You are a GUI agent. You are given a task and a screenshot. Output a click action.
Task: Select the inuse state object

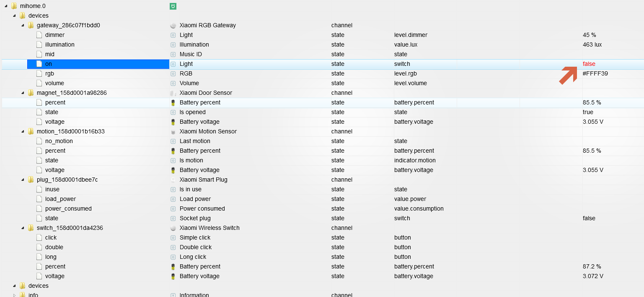(x=52, y=189)
